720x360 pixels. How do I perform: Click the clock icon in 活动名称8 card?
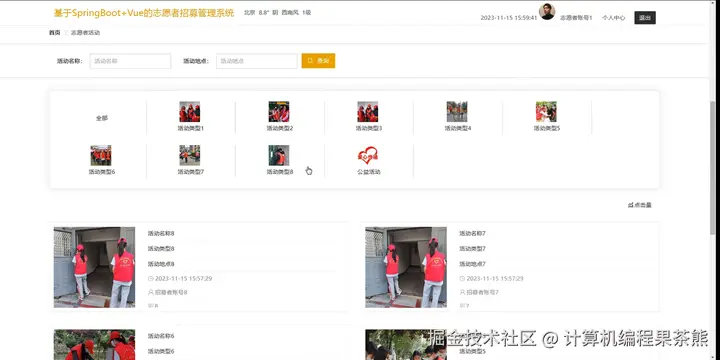151,278
